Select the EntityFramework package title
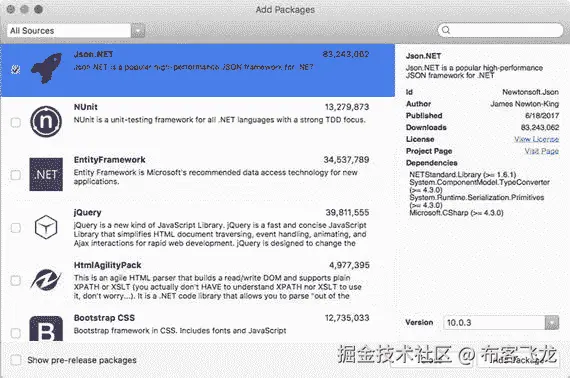 (109, 160)
